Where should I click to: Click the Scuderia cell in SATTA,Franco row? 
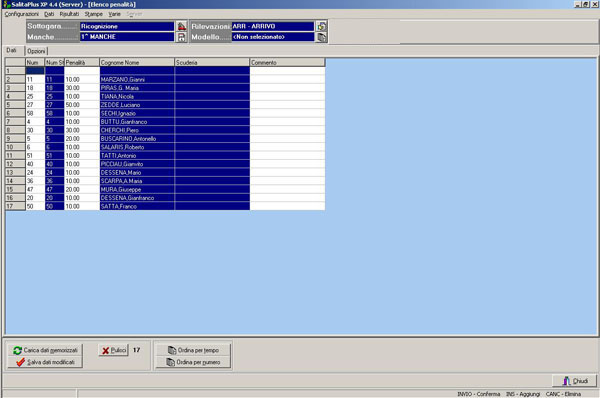pyautogui.click(x=212, y=206)
